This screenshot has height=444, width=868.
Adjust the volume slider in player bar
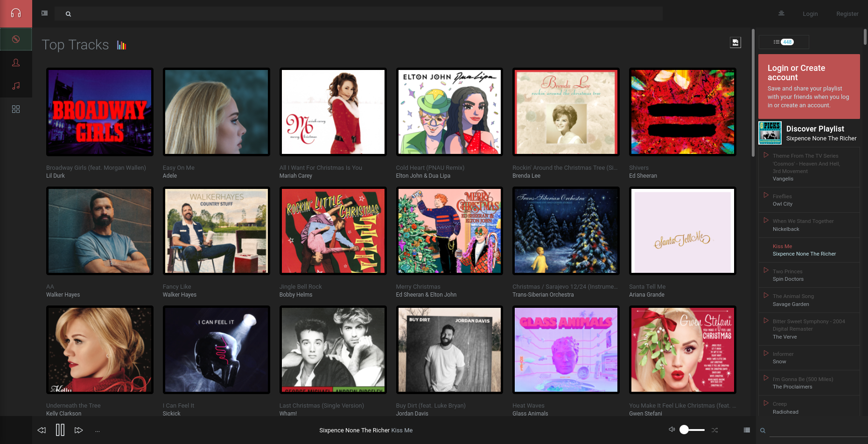[x=692, y=430]
